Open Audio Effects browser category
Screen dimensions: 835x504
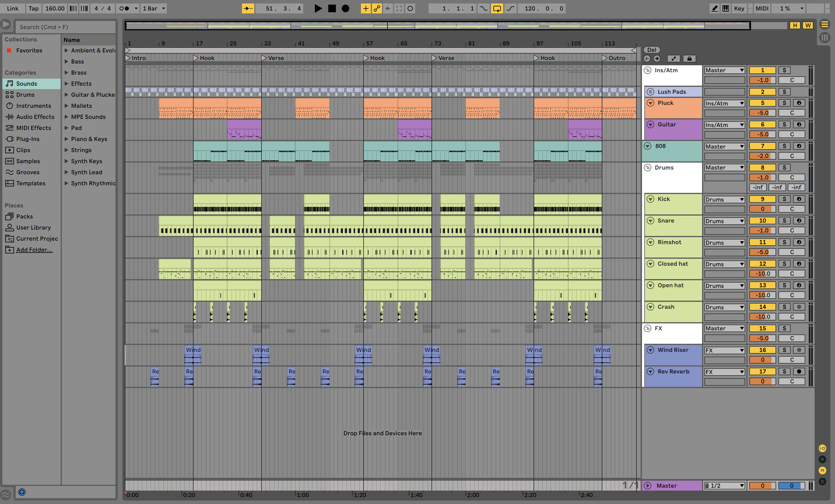pyautogui.click(x=35, y=117)
